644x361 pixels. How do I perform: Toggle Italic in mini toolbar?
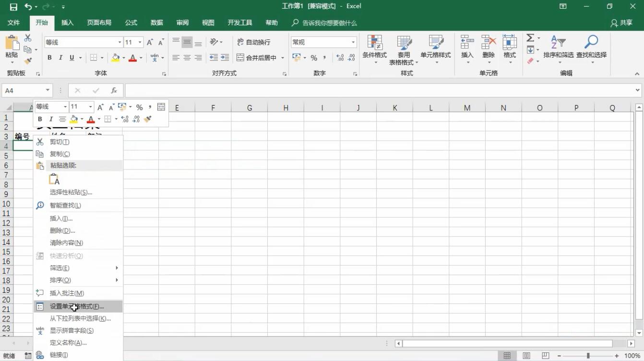(x=51, y=119)
